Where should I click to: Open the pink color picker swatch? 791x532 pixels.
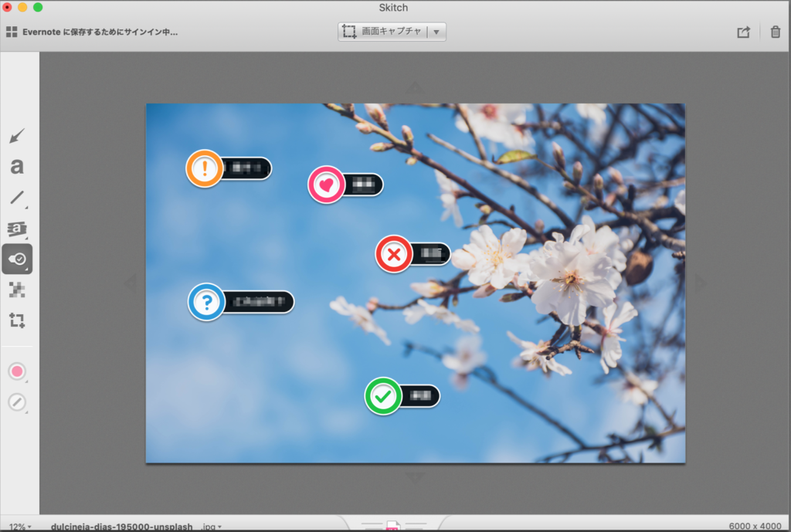pos(17,371)
